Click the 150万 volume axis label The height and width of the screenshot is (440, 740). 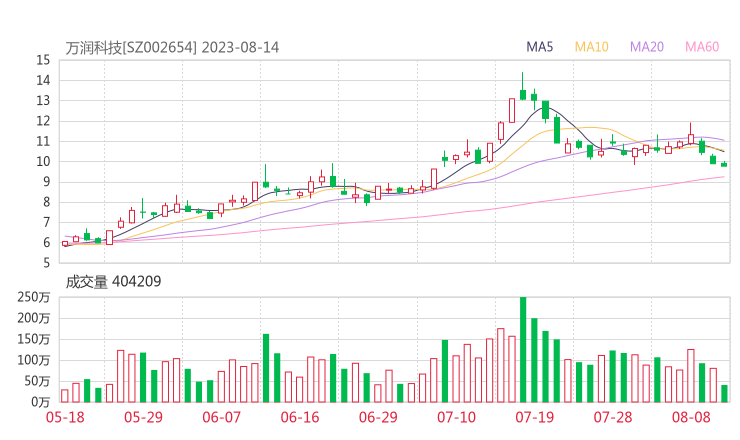pyautogui.click(x=34, y=339)
